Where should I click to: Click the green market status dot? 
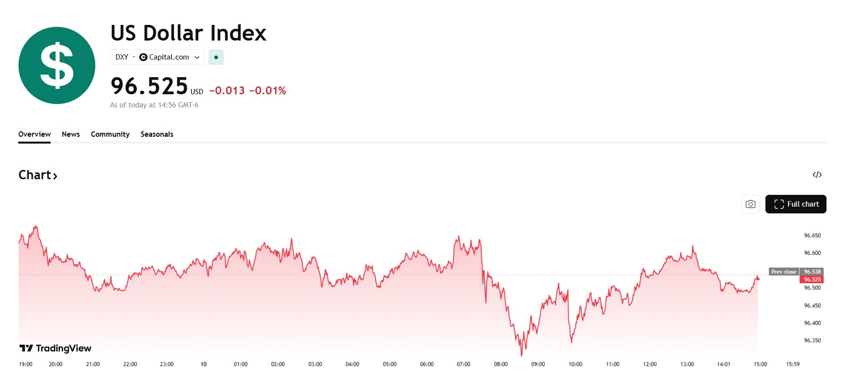[x=216, y=57]
